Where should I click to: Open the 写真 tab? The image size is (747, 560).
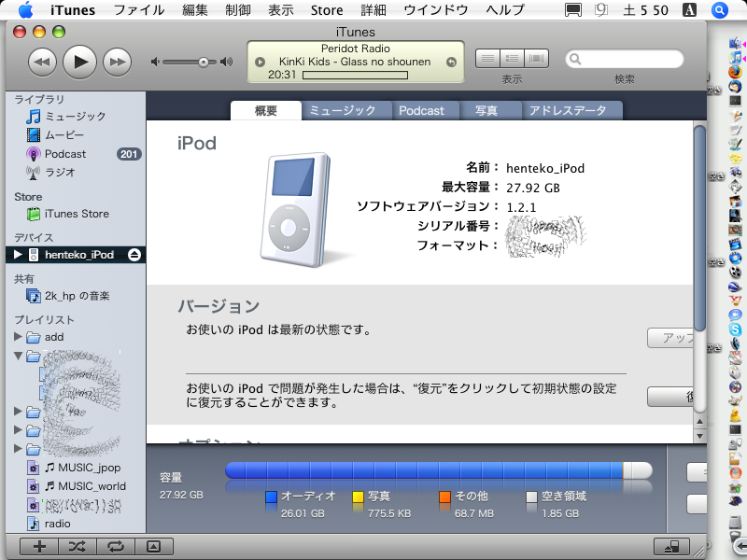click(486, 110)
